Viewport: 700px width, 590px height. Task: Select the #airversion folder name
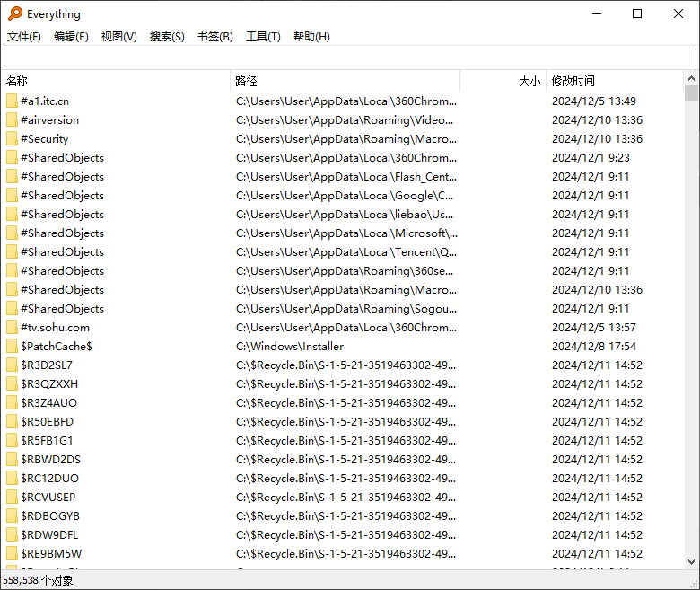pyautogui.click(x=49, y=120)
